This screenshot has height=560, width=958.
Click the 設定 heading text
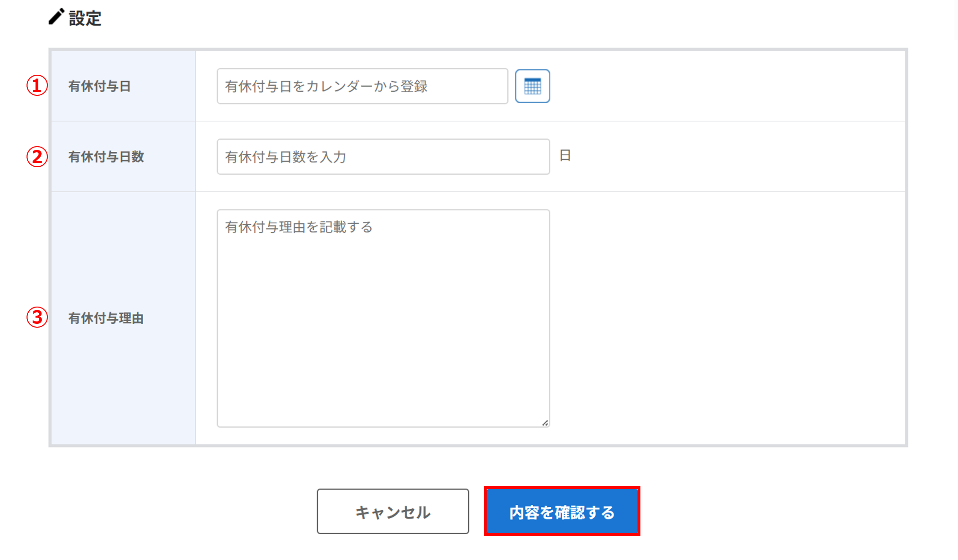[85, 19]
